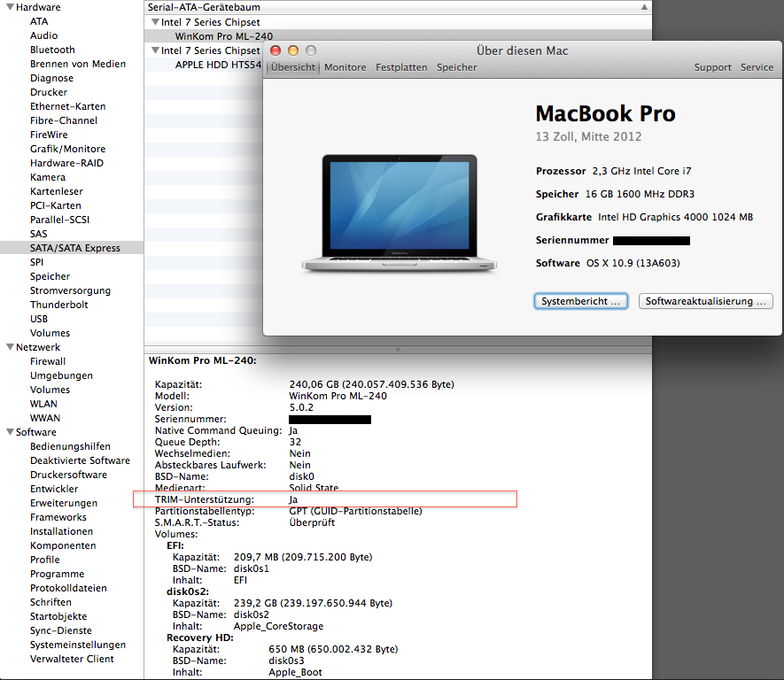Collapse the Hardware section triangle
Viewport: 784px width, 680px height.
(x=10, y=7)
